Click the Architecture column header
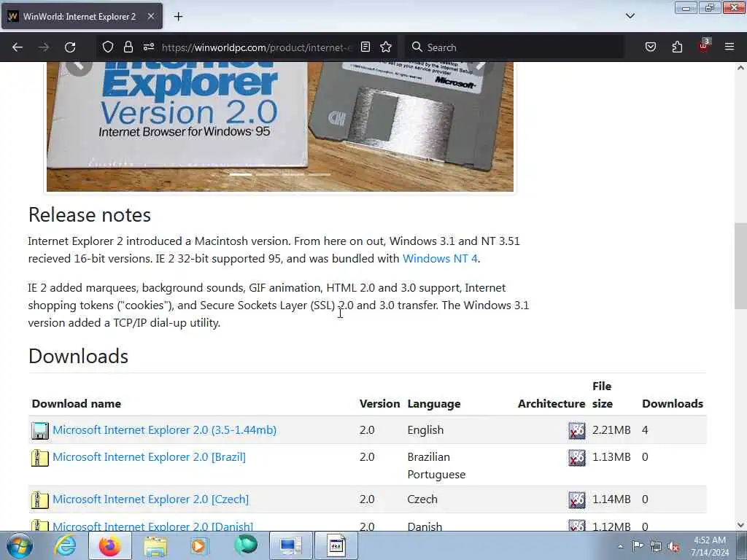Viewport: 747px width, 560px height. click(x=551, y=404)
